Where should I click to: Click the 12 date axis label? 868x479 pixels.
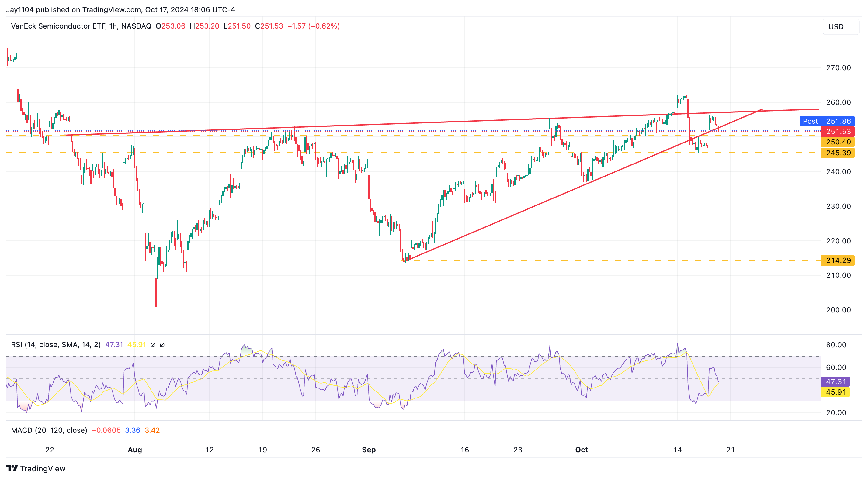click(x=209, y=450)
